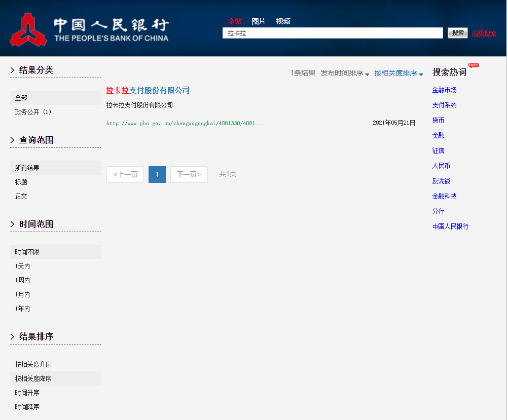Select the 时间不限 time range
508x420 pixels.
(x=56, y=252)
